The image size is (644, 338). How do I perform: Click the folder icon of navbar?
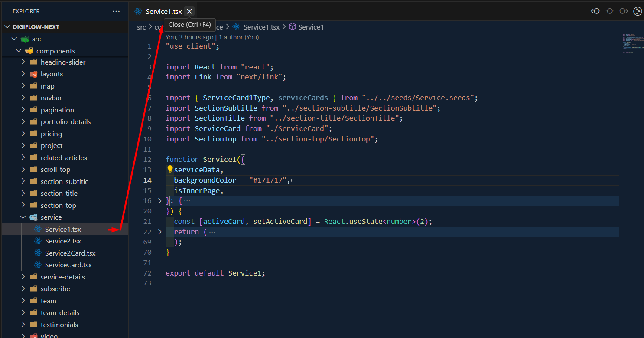coord(33,98)
